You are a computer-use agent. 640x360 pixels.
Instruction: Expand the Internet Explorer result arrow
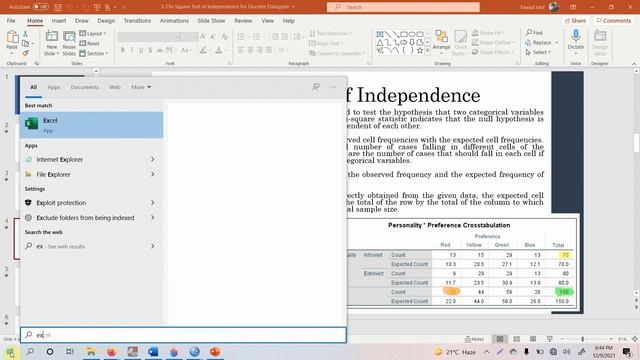pyautogui.click(x=153, y=159)
